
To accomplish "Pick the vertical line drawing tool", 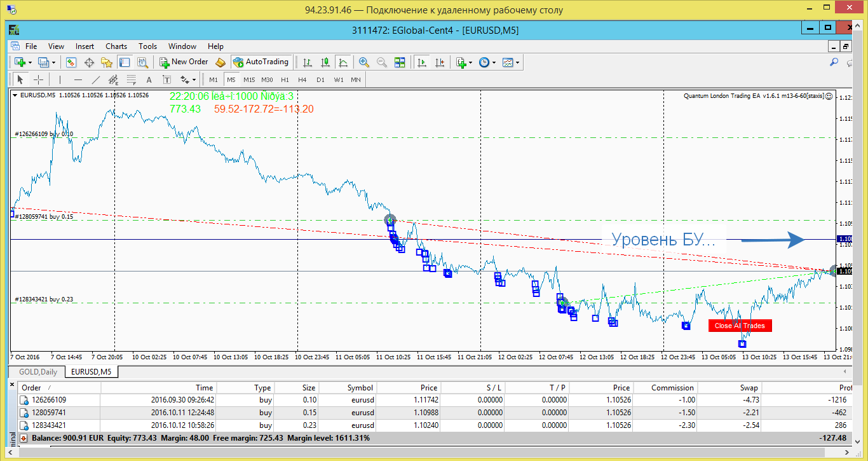I will coord(60,79).
